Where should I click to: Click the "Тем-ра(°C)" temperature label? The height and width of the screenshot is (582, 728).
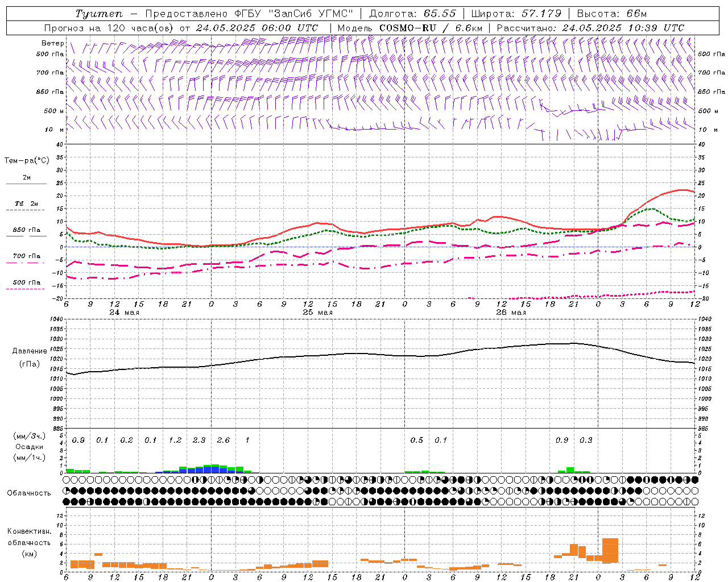pyautogui.click(x=27, y=161)
